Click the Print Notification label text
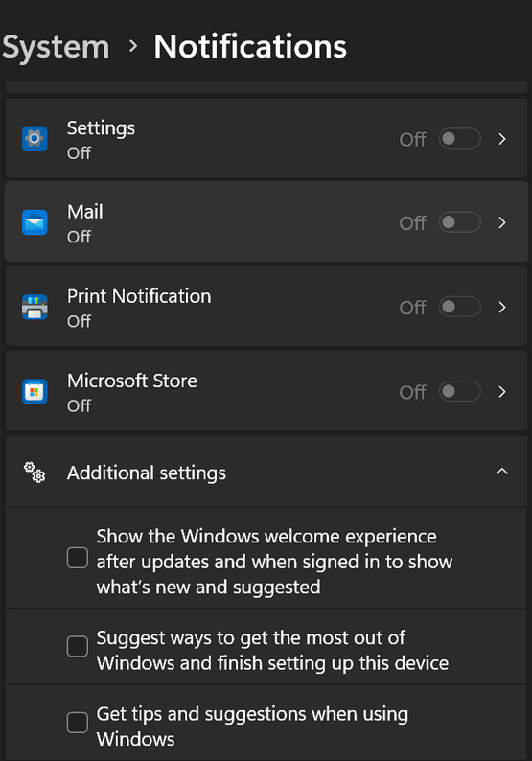Screen dimensions: 532x761 tap(139, 296)
